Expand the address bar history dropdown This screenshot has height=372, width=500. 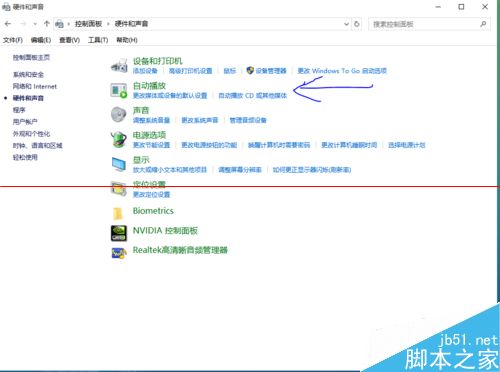point(346,24)
